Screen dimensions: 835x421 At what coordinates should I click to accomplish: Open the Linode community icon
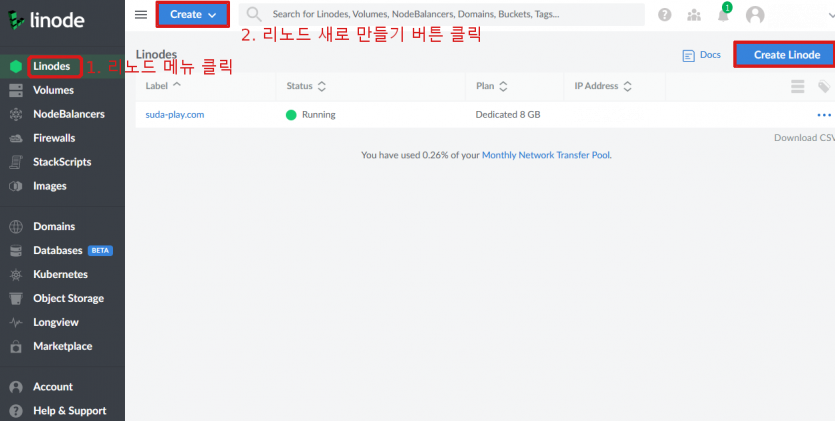694,15
